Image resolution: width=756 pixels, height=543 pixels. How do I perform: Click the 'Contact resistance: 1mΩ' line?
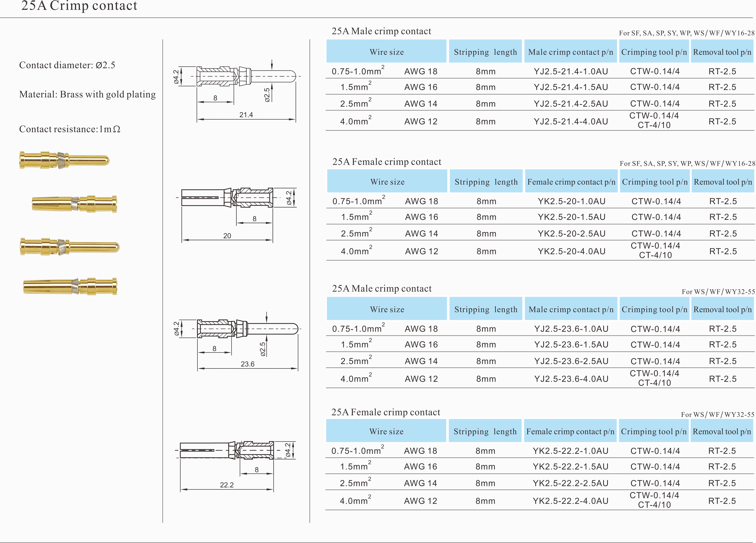click(70, 129)
